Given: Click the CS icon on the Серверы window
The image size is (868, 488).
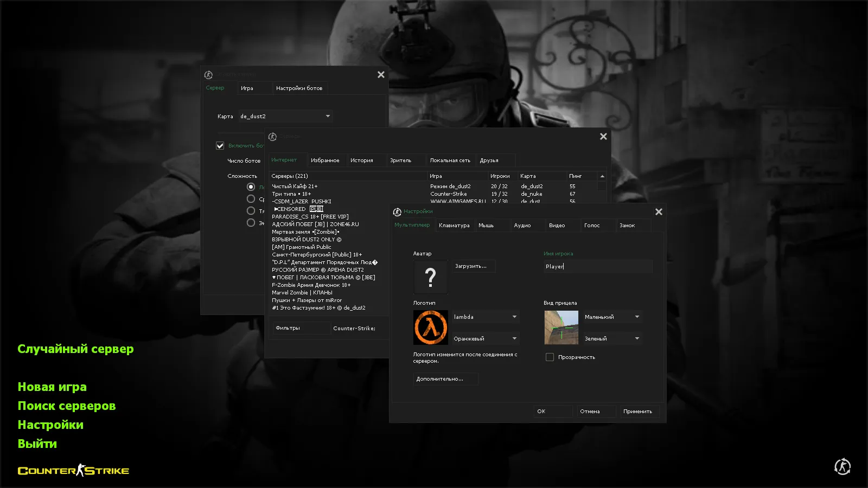Looking at the screenshot, I should pos(272,136).
